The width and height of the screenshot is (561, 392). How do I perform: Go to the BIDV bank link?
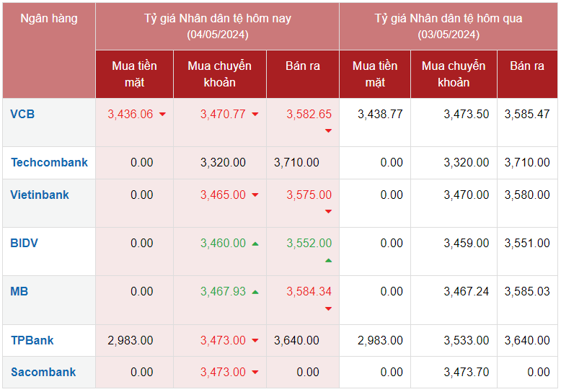pyautogui.click(x=25, y=243)
